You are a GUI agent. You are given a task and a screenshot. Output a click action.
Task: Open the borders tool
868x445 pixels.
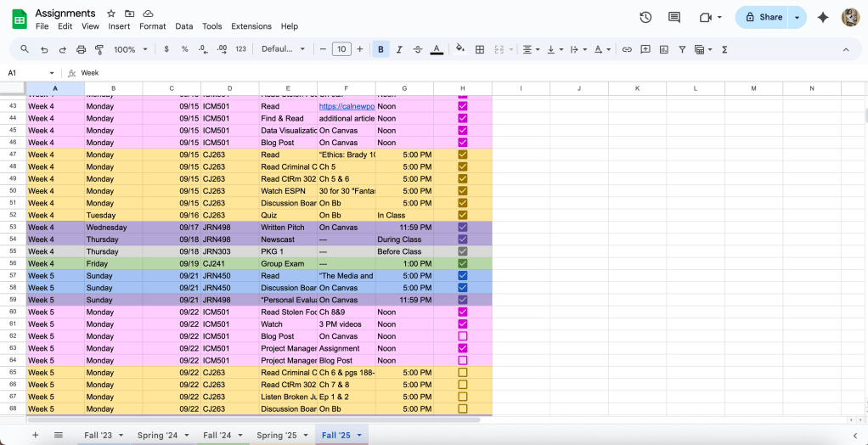(x=480, y=49)
